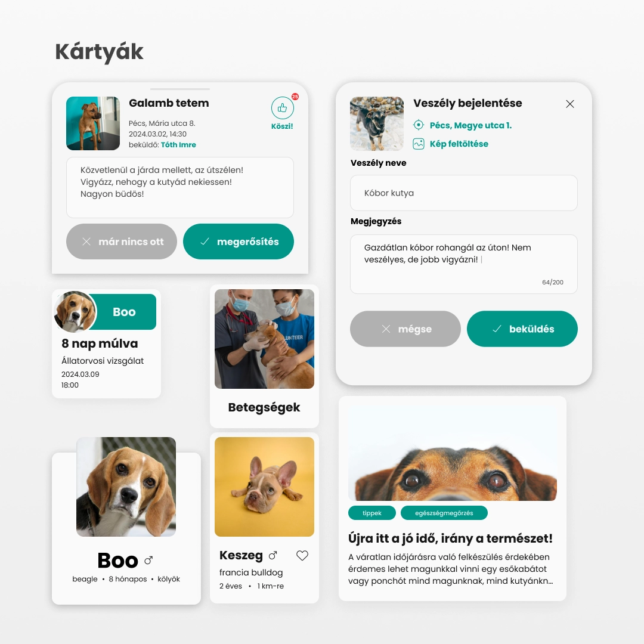Click the Galamb tetem description box
This screenshot has height=644, width=644.
(180, 187)
